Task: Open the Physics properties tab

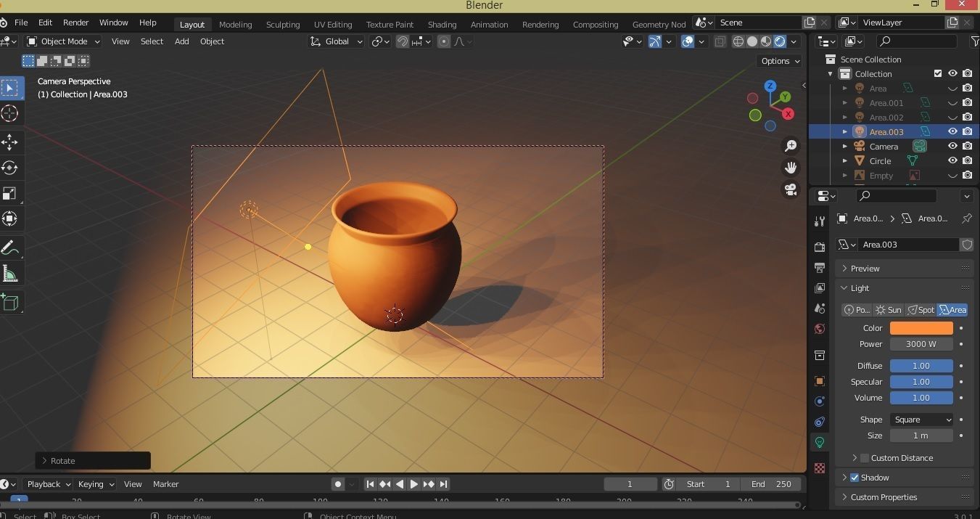Action: 820,401
